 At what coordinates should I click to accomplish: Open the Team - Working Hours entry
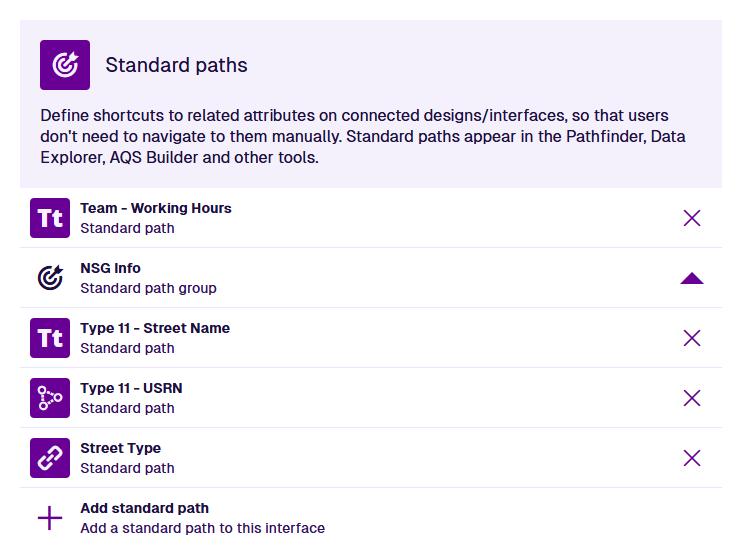pyautogui.click(x=155, y=208)
